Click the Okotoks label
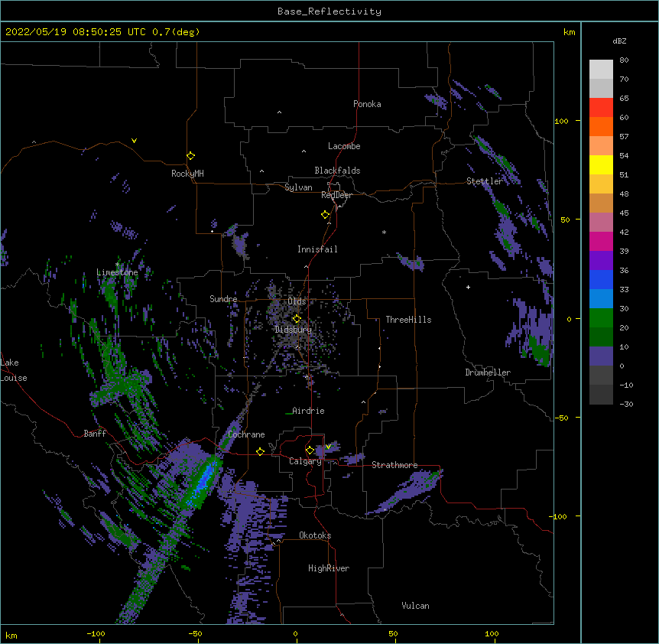The width and height of the screenshot is (659, 644). click(315, 535)
